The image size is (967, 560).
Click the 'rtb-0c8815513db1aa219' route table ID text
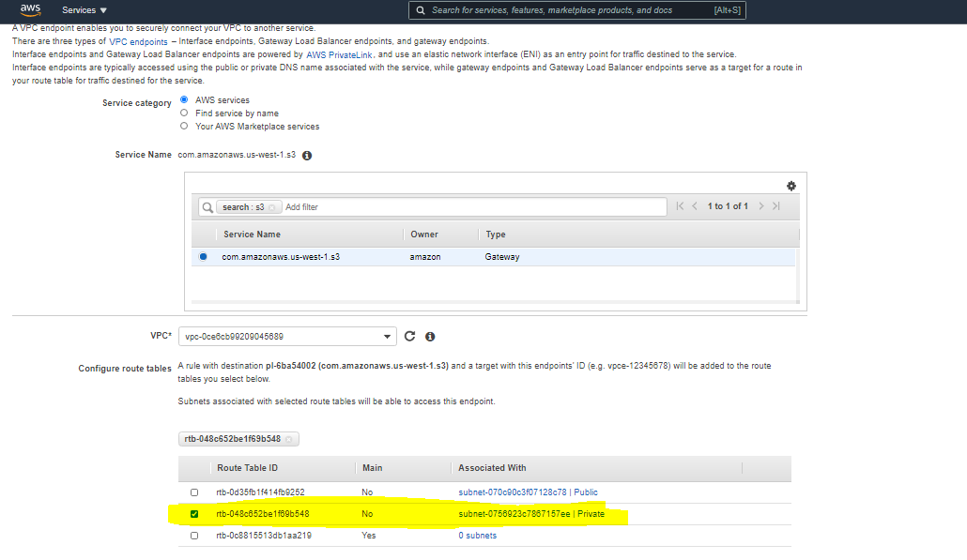tap(263, 536)
